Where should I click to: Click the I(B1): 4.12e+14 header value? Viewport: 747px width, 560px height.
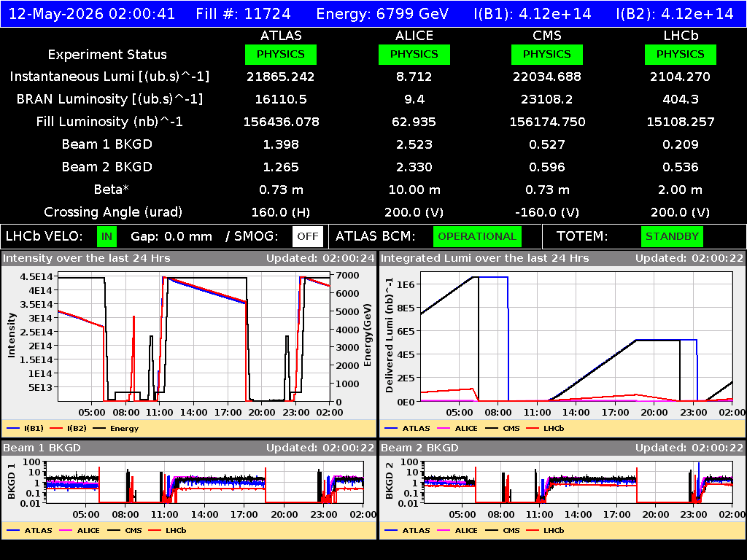[533, 14]
